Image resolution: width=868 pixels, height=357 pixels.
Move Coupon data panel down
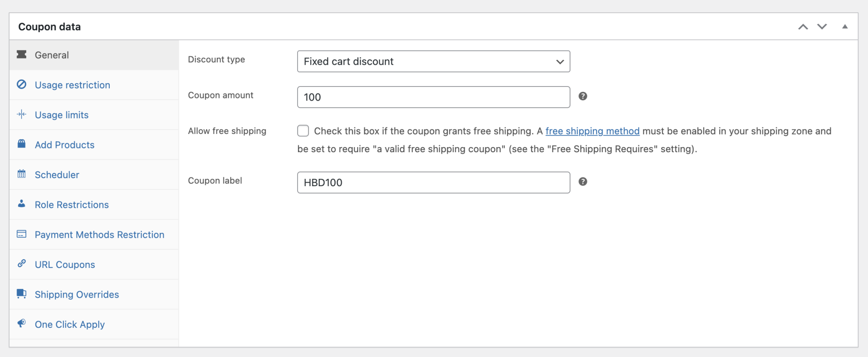[x=822, y=27]
